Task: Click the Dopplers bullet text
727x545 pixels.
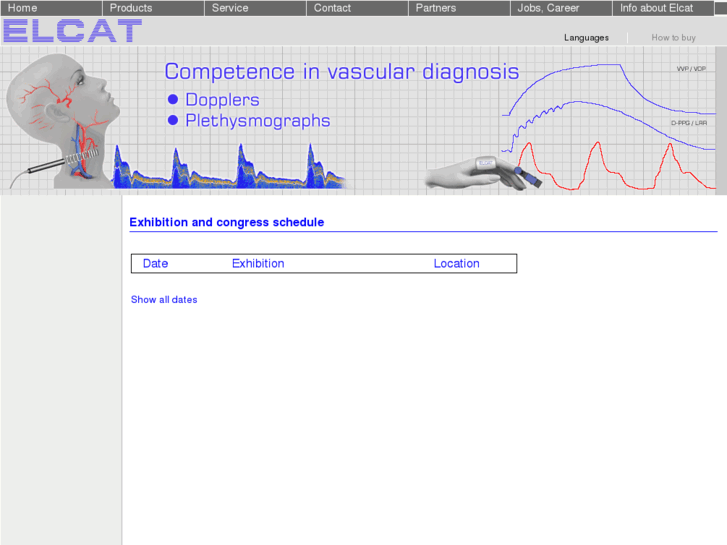Action: (x=222, y=100)
